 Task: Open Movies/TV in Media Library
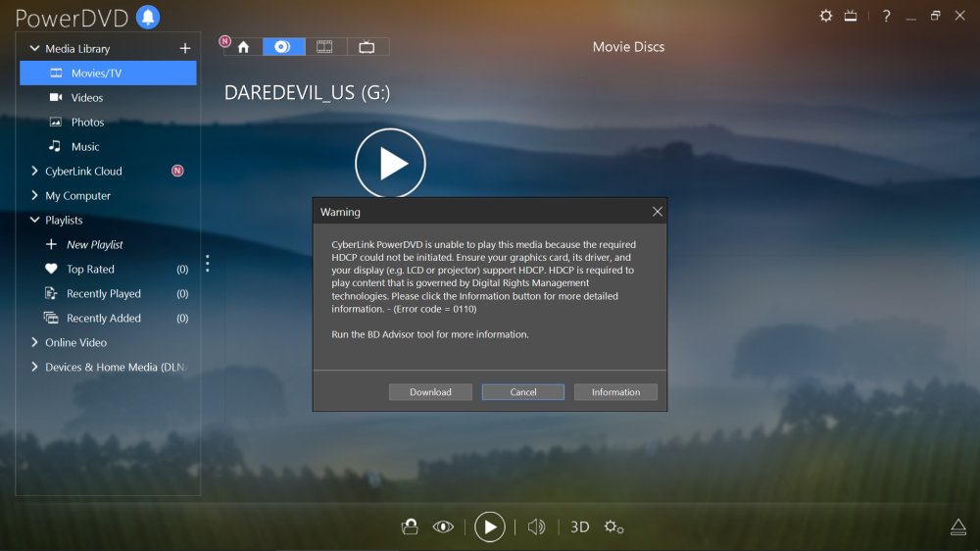(108, 74)
